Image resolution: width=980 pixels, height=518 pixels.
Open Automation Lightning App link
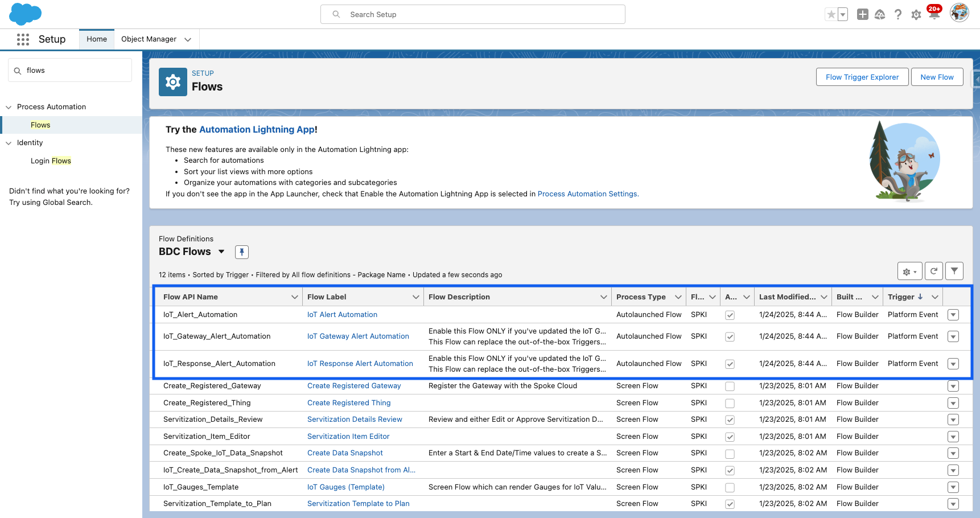pyautogui.click(x=257, y=130)
